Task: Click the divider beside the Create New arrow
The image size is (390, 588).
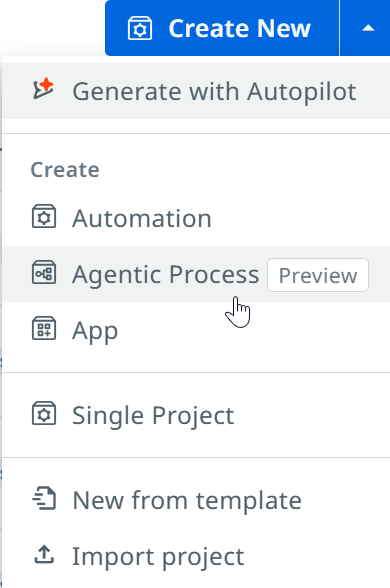Action: [x=339, y=28]
